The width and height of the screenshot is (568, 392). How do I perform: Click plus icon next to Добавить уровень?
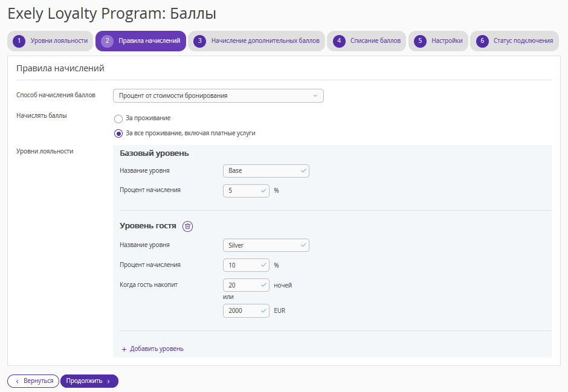tap(124, 349)
